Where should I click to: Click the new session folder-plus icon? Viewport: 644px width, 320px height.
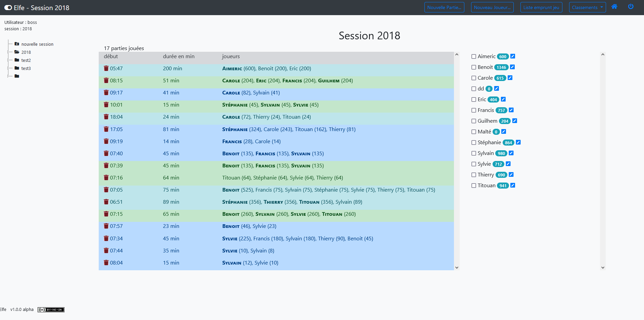click(17, 44)
